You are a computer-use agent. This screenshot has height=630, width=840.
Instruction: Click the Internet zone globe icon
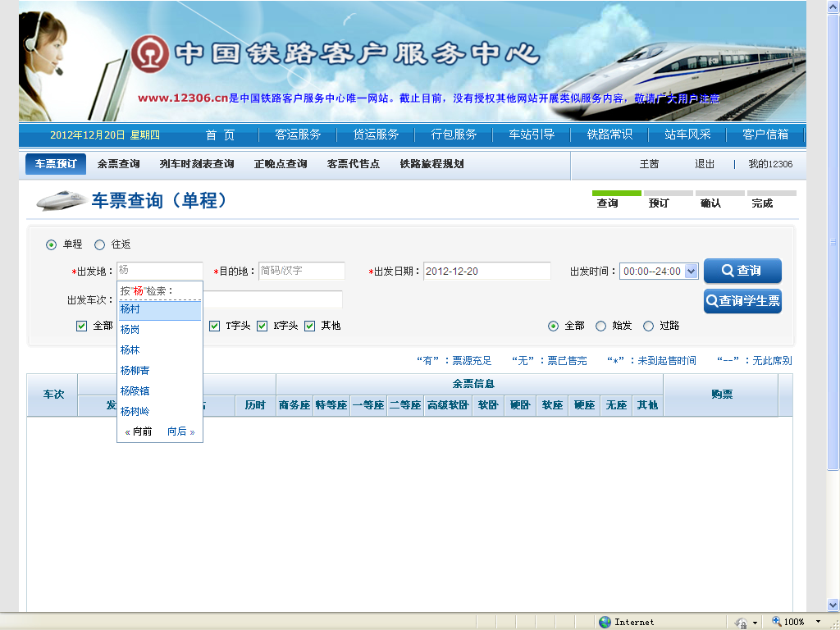click(x=605, y=622)
